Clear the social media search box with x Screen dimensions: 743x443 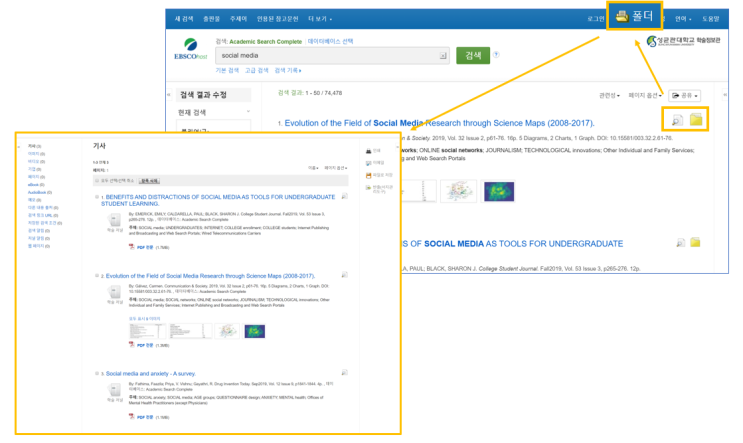[443, 56]
